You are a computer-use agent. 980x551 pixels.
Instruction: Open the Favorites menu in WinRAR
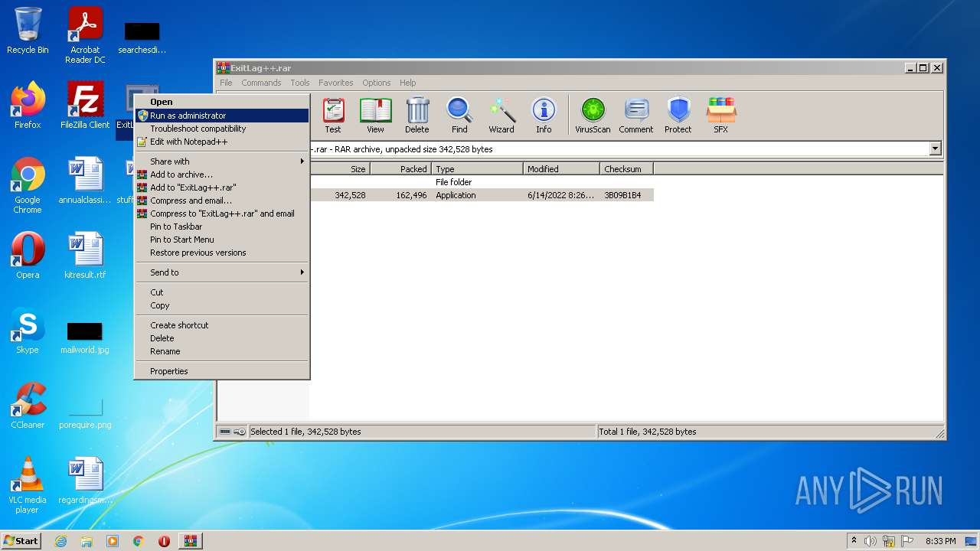tap(336, 83)
